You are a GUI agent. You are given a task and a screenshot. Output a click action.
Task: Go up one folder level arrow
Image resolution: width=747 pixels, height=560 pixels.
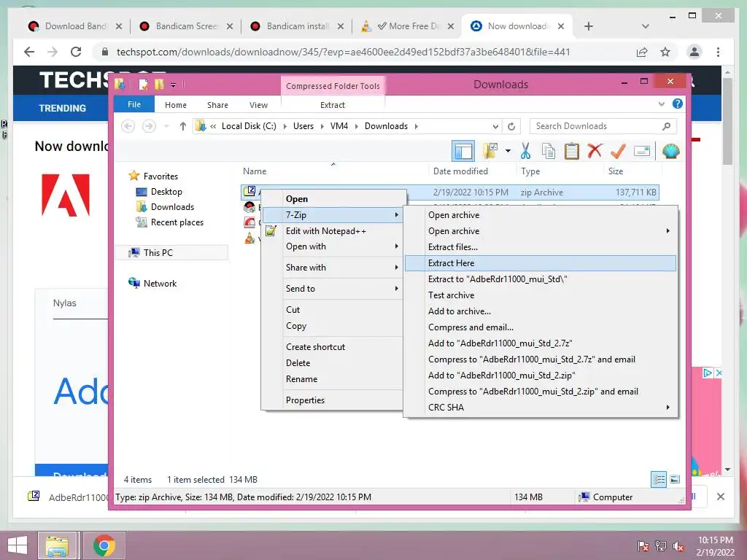click(182, 126)
